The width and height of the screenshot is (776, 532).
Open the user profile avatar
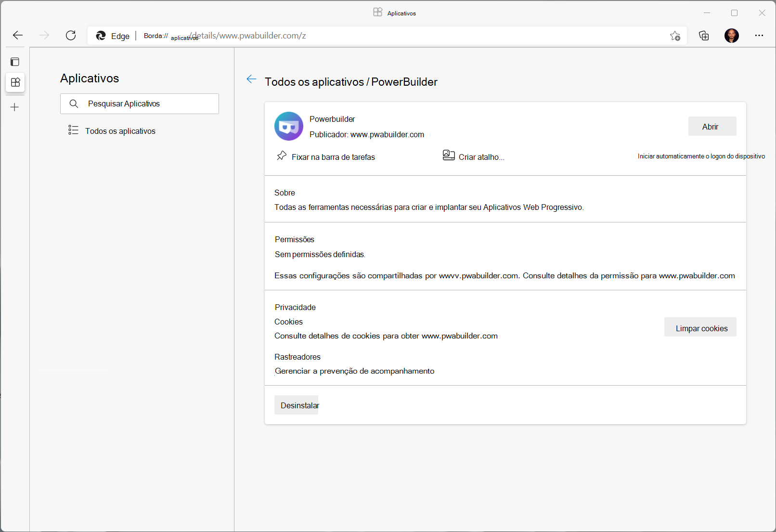732,36
